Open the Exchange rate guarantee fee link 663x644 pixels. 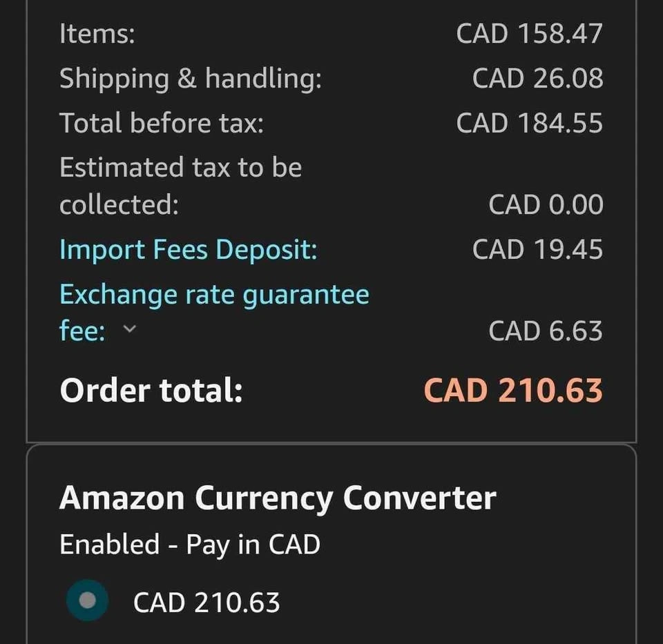pos(214,295)
